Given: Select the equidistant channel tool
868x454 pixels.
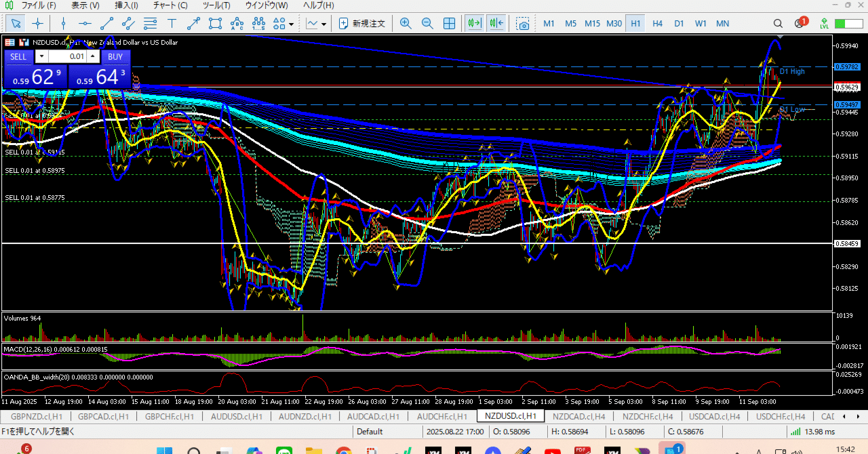Looking at the screenshot, I should pyautogui.click(x=128, y=23).
